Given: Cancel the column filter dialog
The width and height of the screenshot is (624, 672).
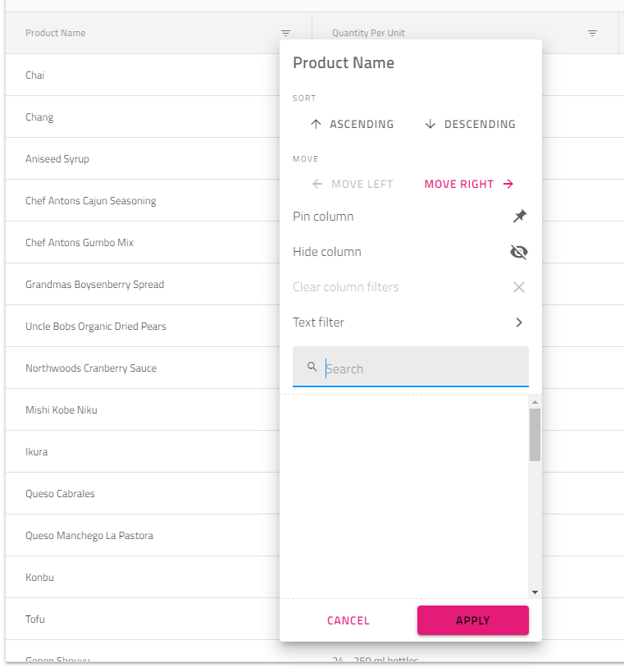Looking at the screenshot, I should click(x=348, y=620).
